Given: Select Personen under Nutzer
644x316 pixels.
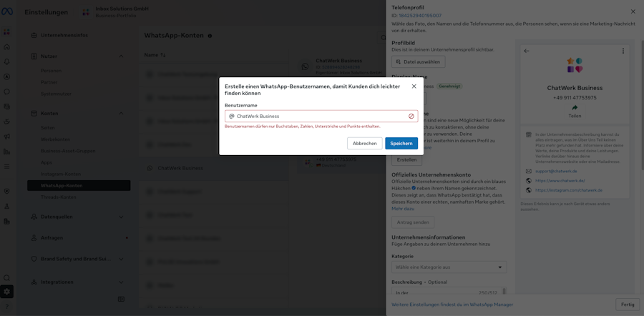Looking at the screenshot, I should pyautogui.click(x=51, y=71).
